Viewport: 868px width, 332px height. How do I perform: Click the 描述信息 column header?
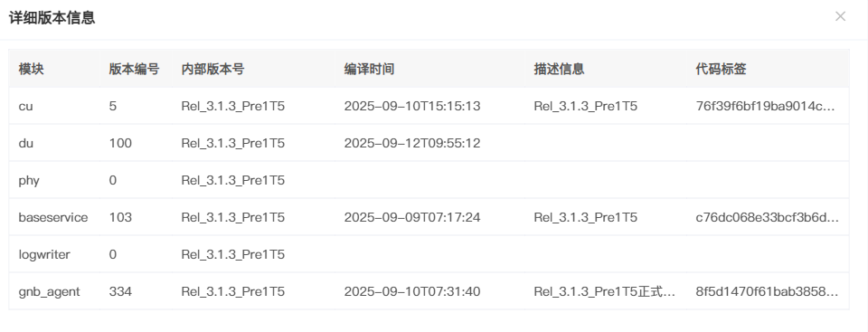559,69
